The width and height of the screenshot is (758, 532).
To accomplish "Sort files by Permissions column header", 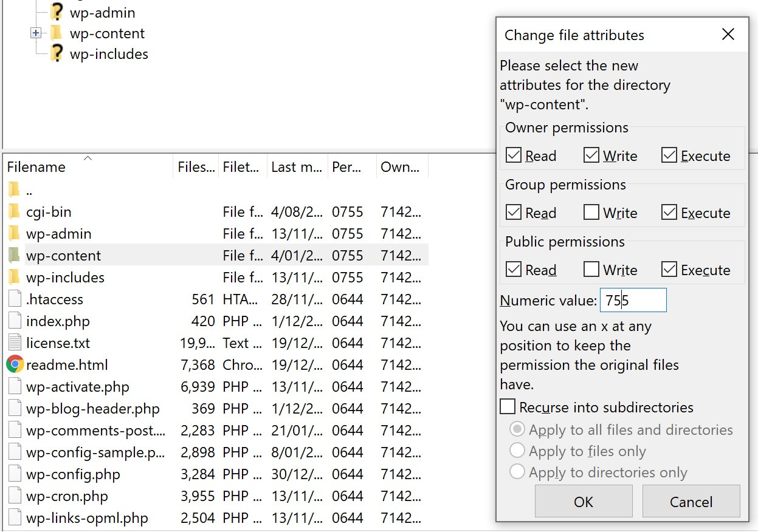I will pyautogui.click(x=348, y=167).
